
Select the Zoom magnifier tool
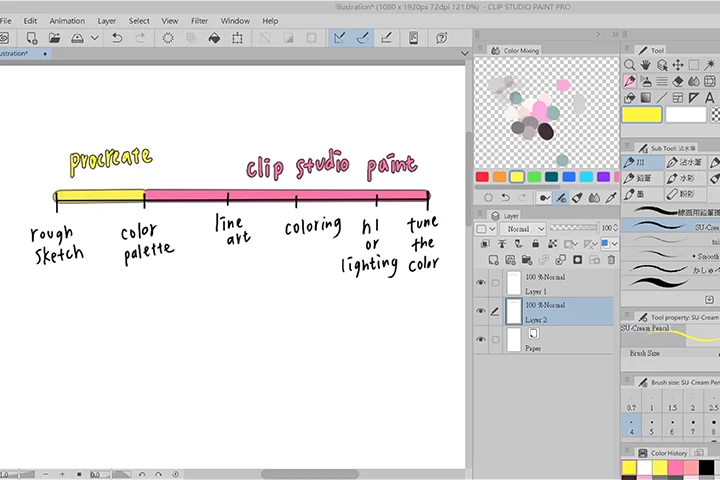630,65
